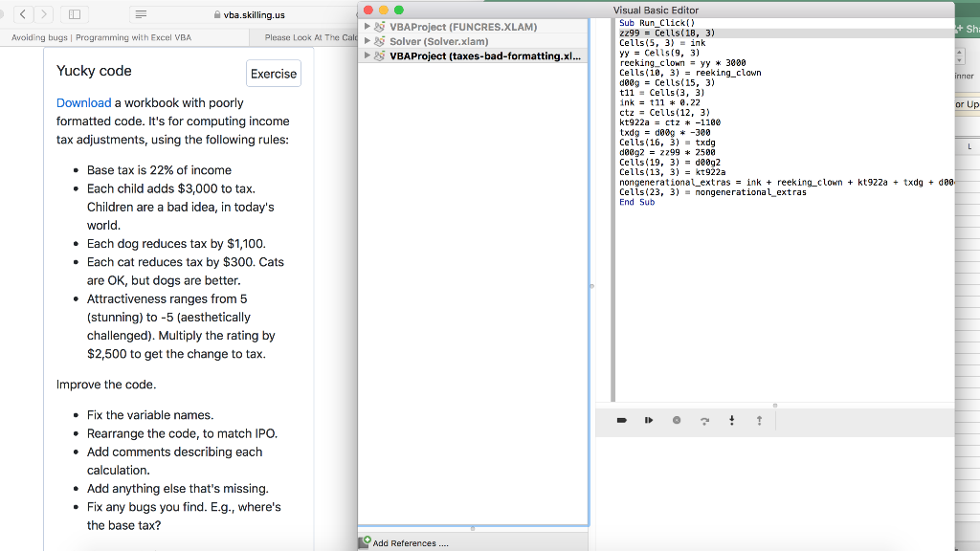Toggle the Safari sidebar button
The image size is (980, 551).
coord(75,13)
